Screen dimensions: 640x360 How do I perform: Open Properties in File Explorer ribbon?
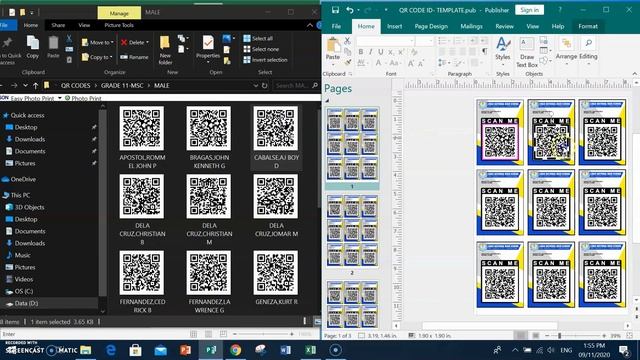[208, 42]
